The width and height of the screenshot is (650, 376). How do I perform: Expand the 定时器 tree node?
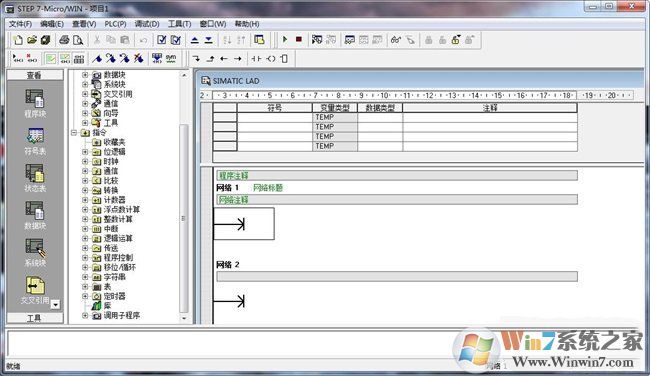(85, 296)
